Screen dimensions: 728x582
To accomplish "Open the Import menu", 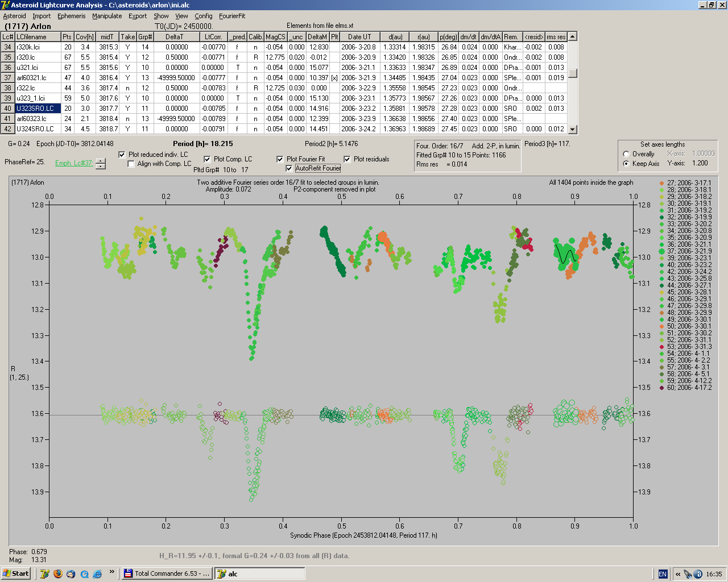I will click(x=42, y=16).
